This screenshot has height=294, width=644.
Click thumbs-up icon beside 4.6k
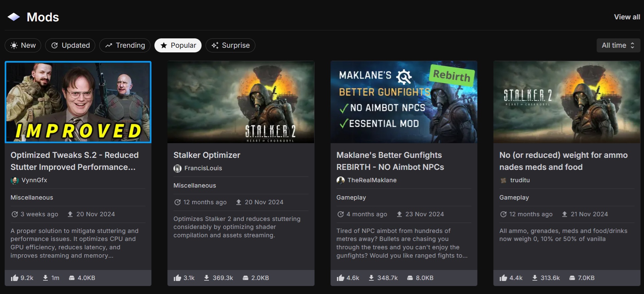tap(341, 278)
